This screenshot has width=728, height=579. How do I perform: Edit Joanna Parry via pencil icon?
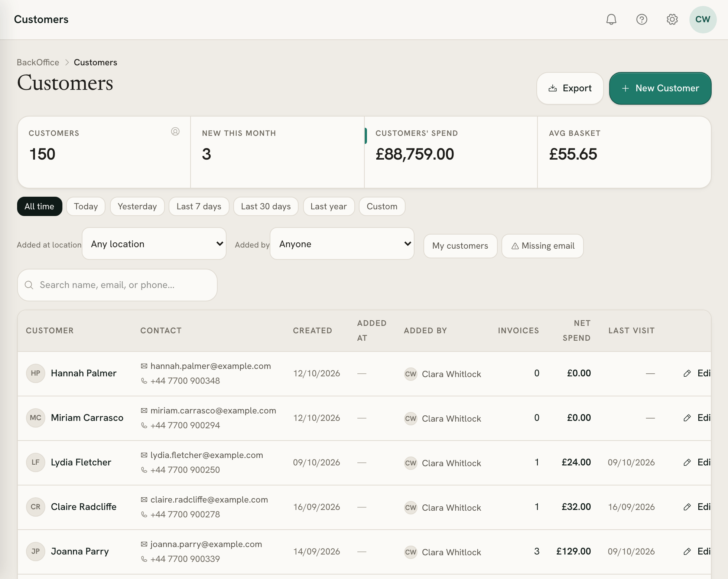[x=688, y=552]
